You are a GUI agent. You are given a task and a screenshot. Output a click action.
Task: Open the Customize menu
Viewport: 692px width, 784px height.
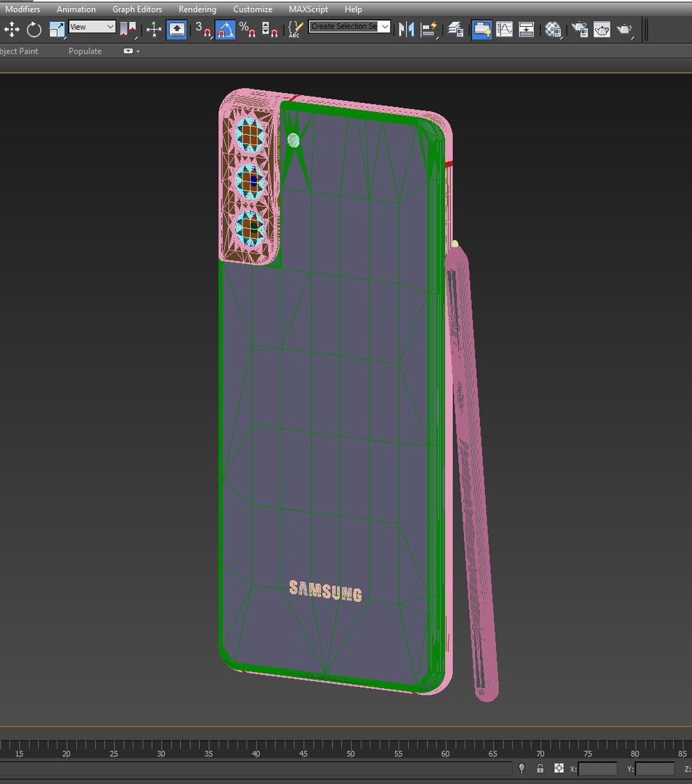(253, 9)
